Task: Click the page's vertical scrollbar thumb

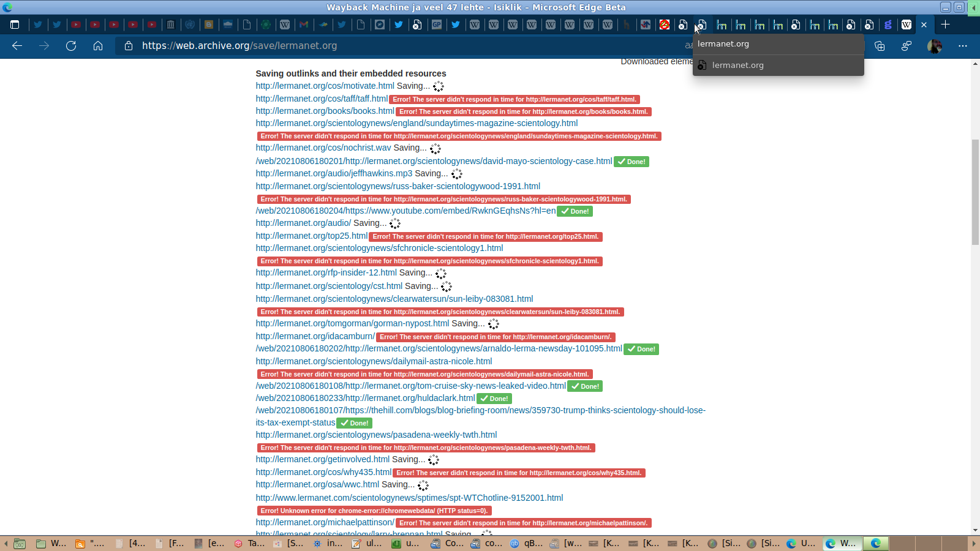Action: click(975, 192)
